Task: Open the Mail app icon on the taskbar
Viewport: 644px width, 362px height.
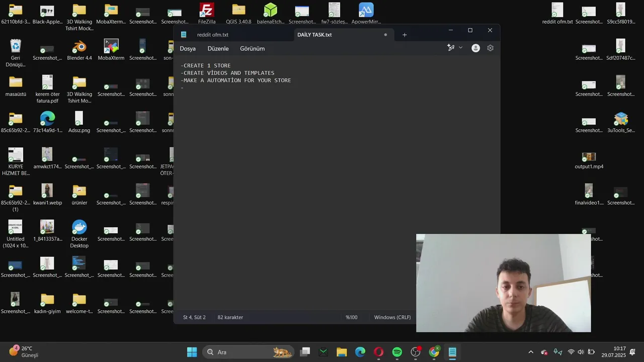Action: [x=323, y=352]
